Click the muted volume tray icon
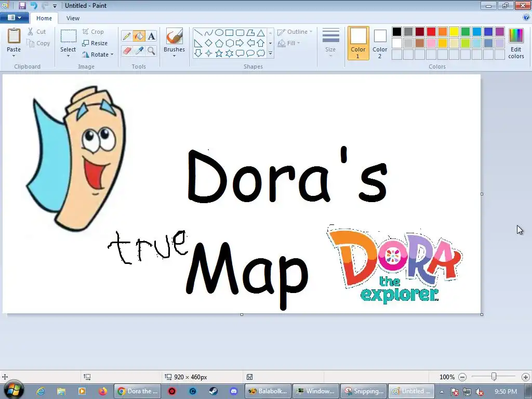This screenshot has width=532, height=399. (480, 392)
